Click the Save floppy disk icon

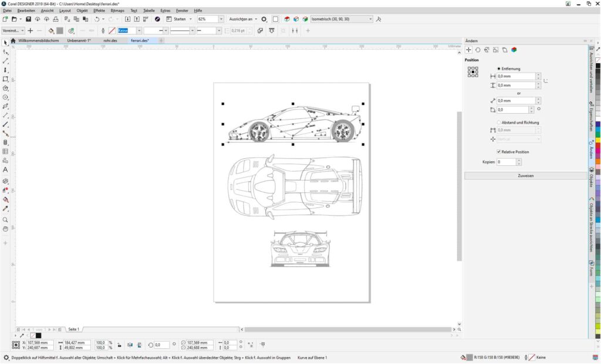(28, 19)
